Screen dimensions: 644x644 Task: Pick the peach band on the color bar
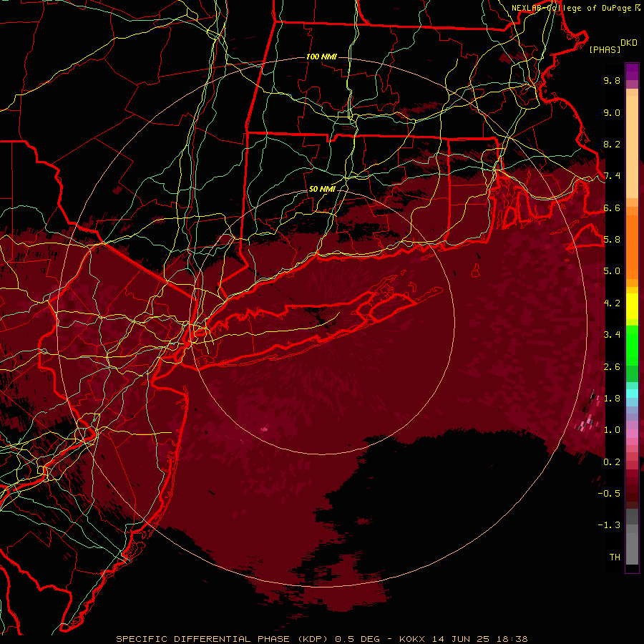(632, 147)
